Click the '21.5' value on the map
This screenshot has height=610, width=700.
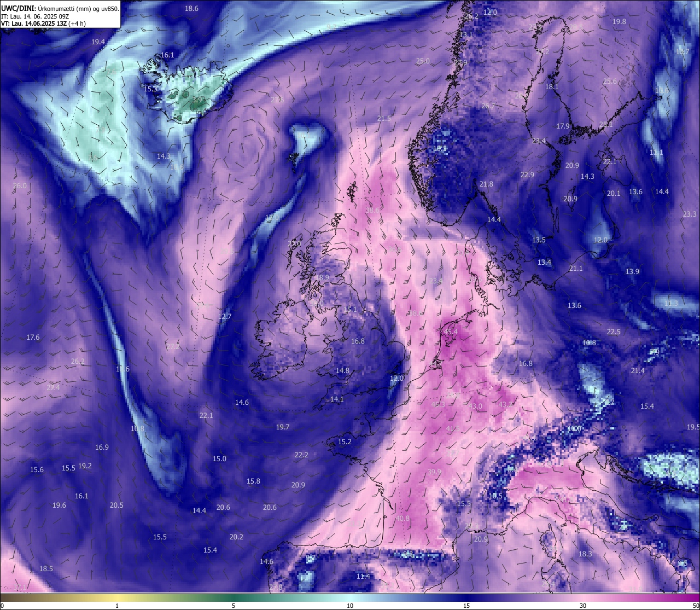384,119
